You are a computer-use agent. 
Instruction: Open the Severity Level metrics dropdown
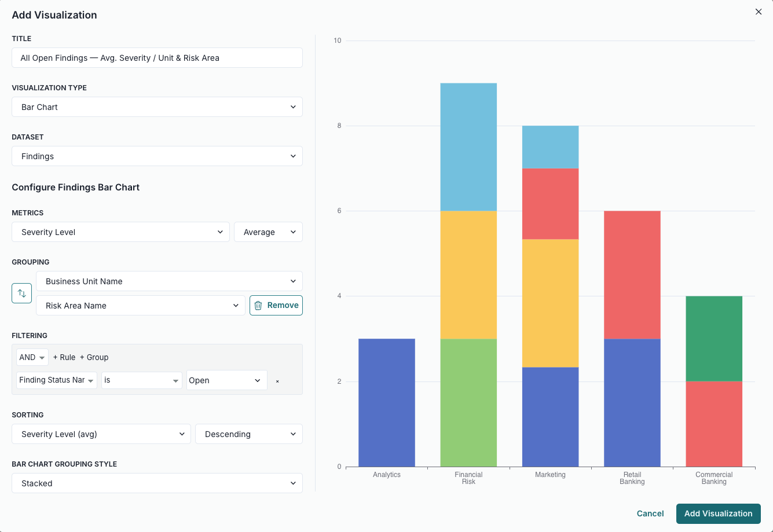[x=120, y=232]
